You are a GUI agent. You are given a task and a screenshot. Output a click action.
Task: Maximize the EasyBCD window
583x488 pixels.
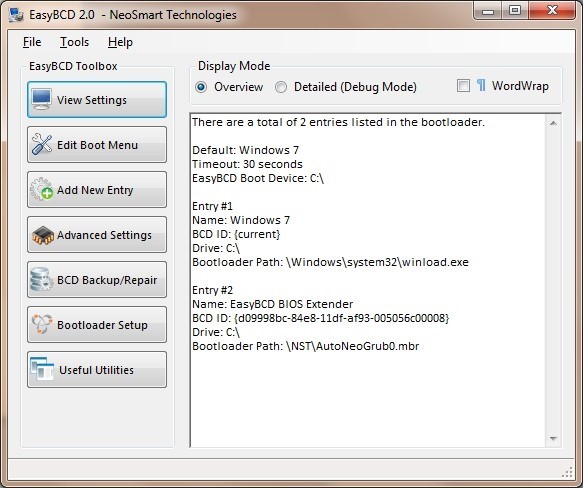point(515,10)
